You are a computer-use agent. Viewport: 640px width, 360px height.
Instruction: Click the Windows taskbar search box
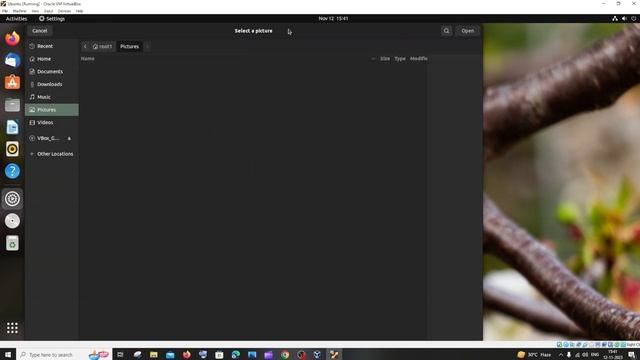pos(64,355)
